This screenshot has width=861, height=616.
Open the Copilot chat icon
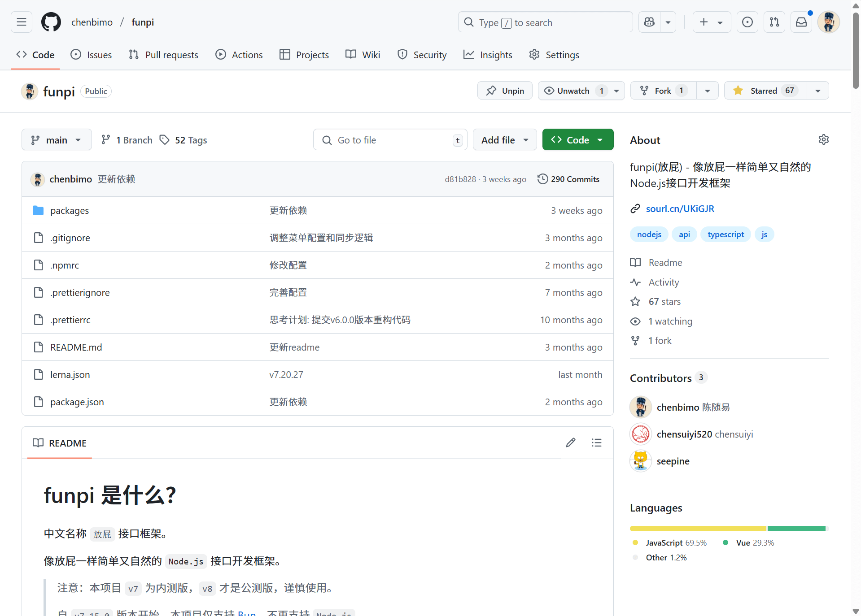coord(649,22)
